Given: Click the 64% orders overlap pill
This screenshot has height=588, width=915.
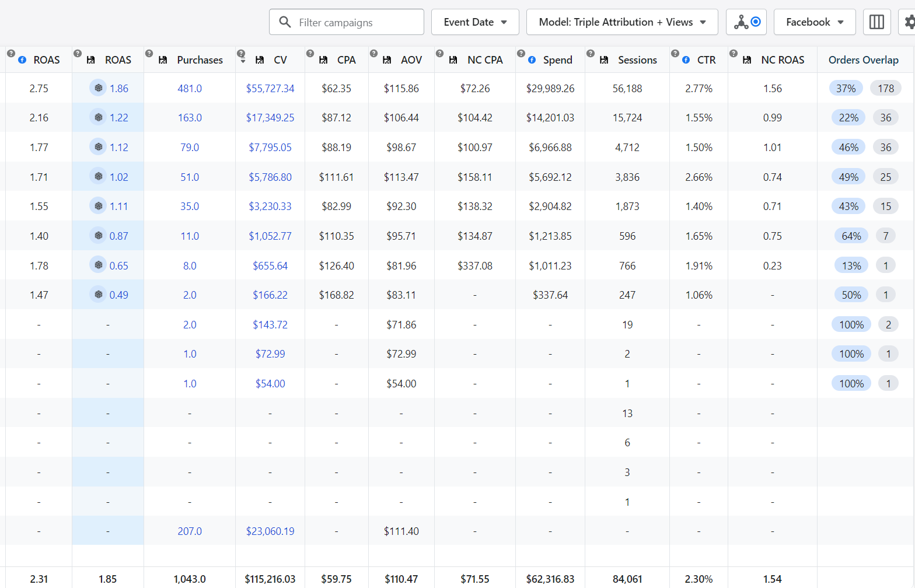Looking at the screenshot, I should click(851, 236).
